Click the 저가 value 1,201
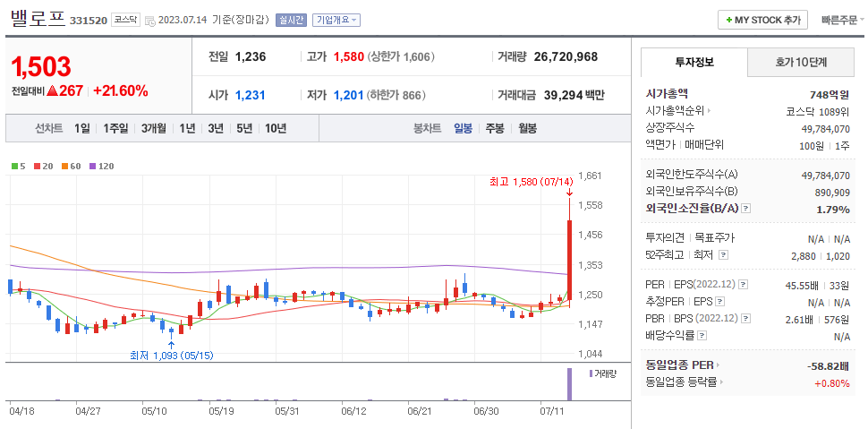The width and height of the screenshot is (868, 429). 348,95
